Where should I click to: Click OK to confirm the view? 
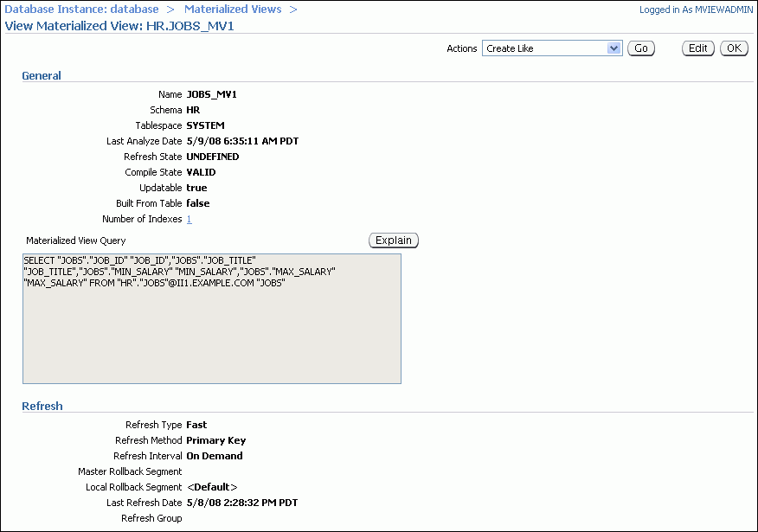coord(733,48)
